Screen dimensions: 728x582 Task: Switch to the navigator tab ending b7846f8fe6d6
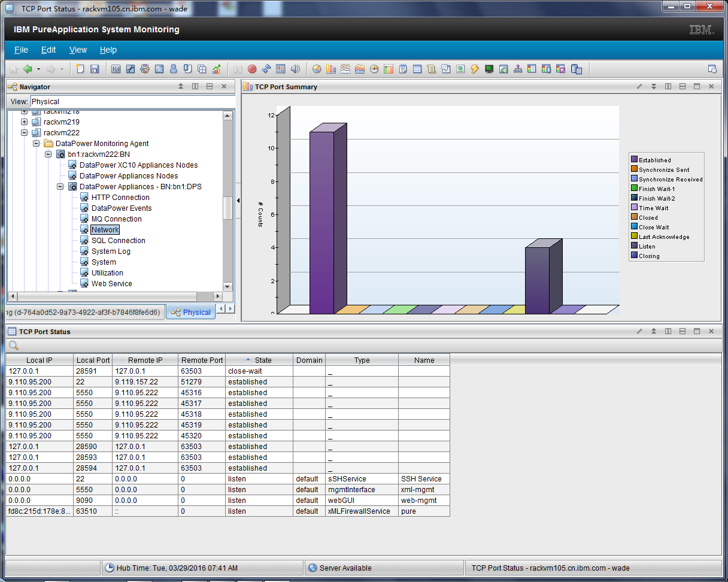[85, 312]
